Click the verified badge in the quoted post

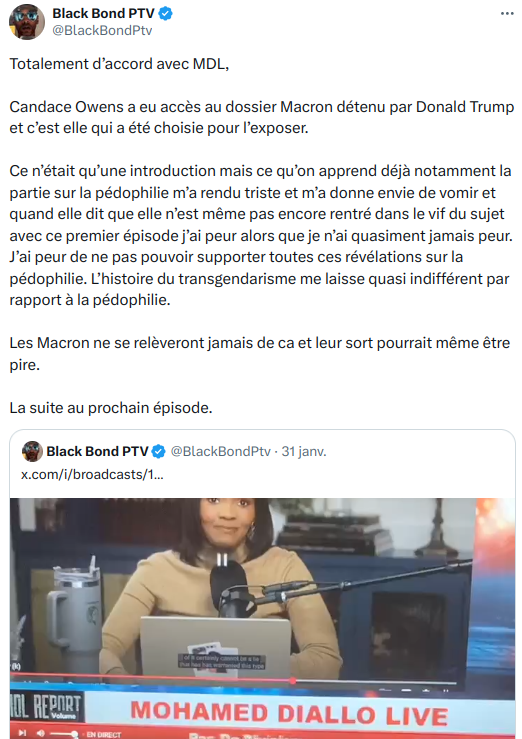click(x=159, y=452)
